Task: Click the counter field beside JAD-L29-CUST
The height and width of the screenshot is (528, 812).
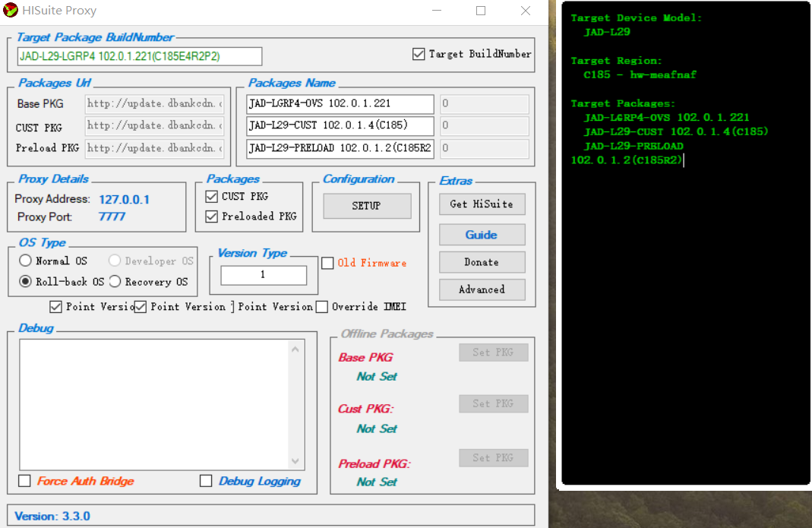Action: pyautogui.click(x=485, y=125)
